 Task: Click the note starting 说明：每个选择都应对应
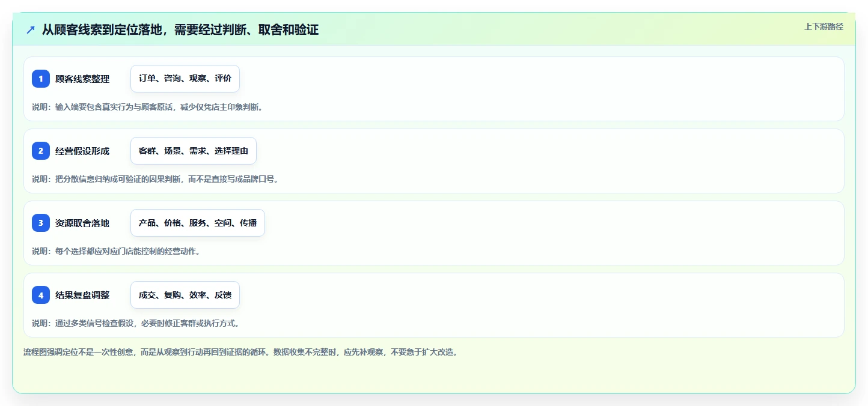116,251
